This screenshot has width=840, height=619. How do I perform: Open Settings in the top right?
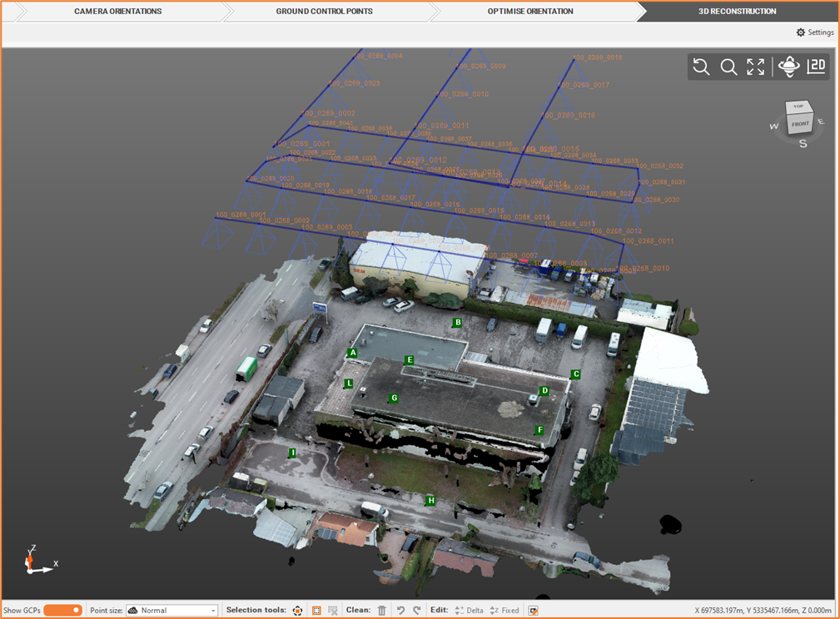coord(815,32)
